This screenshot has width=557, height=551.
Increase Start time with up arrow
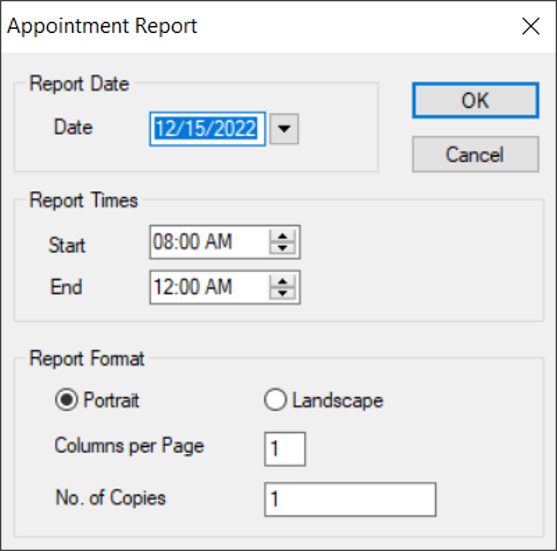282,236
